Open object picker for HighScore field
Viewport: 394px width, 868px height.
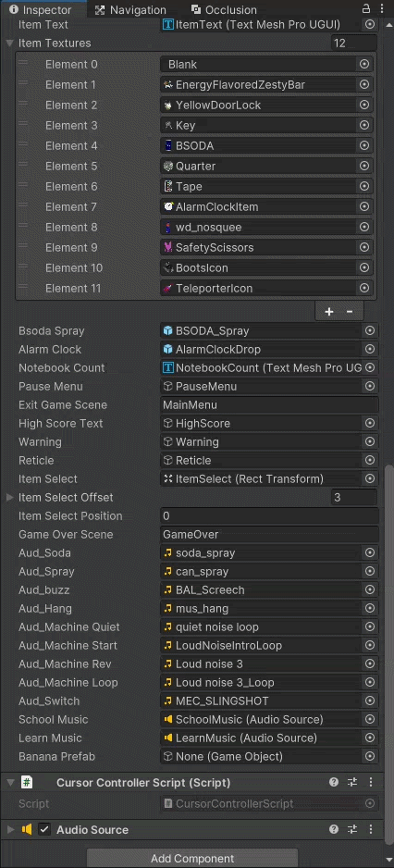point(370,424)
